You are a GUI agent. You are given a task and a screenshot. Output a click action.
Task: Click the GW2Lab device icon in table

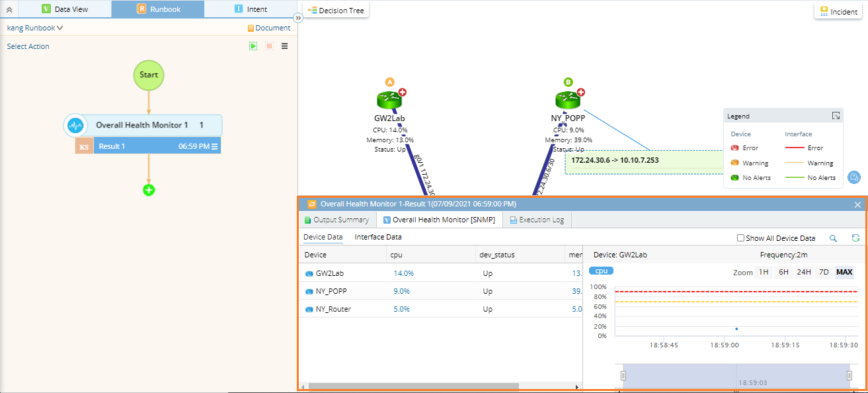[309, 273]
